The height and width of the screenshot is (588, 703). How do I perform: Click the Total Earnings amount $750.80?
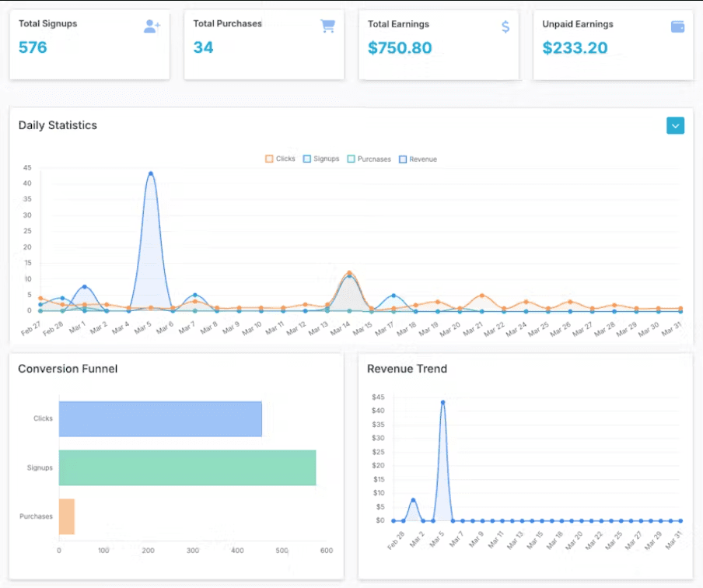point(400,47)
